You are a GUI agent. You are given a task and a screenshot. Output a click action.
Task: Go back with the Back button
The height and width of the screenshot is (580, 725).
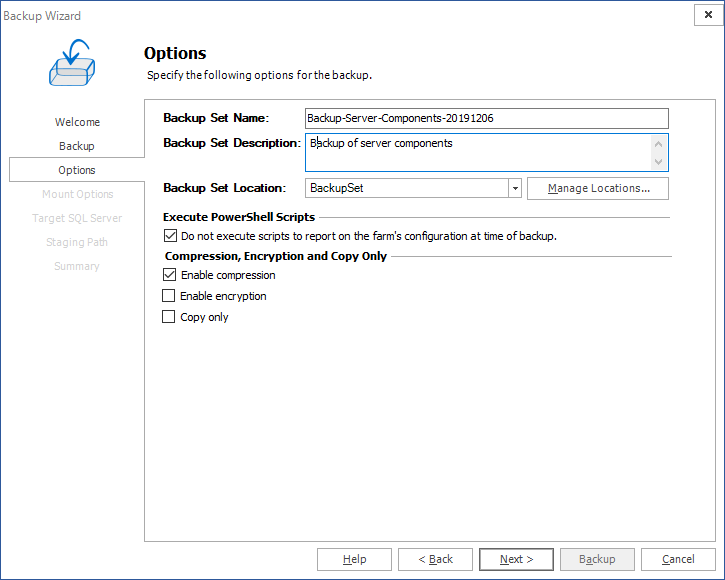[435, 559]
